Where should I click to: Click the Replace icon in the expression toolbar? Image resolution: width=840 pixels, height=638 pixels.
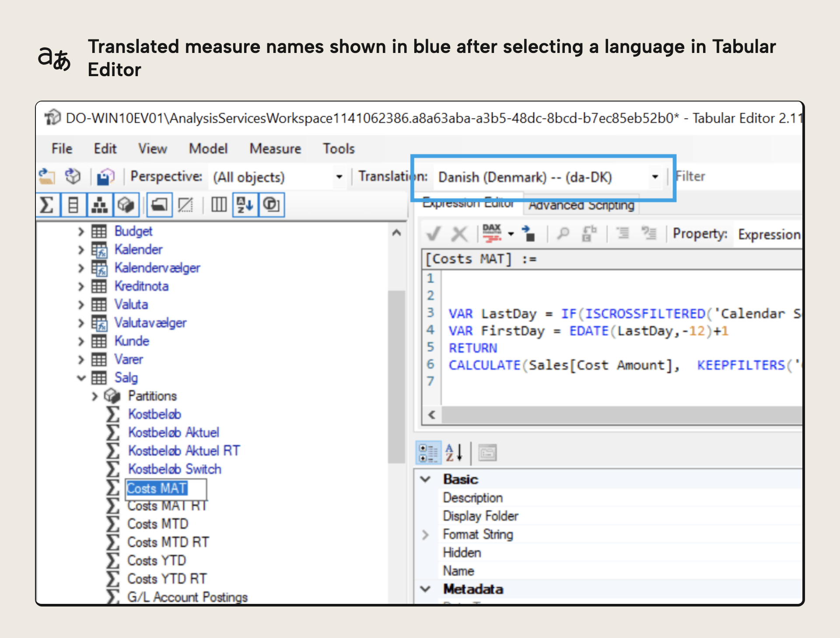click(x=589, y=234)
